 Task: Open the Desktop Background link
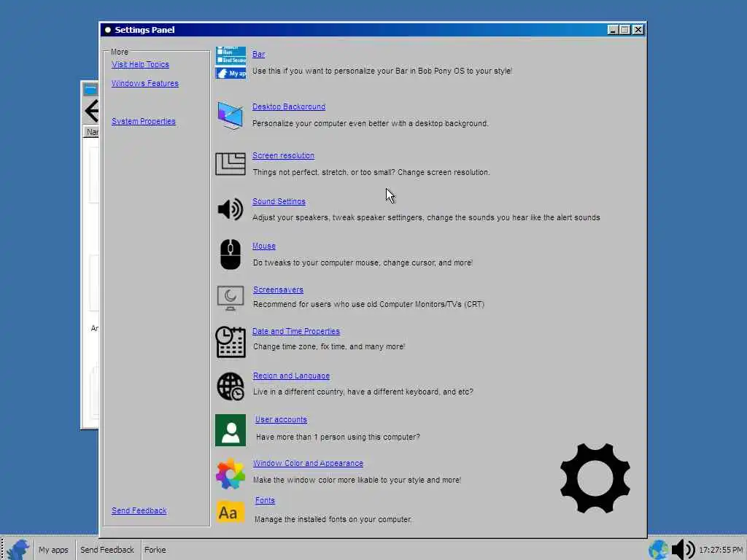coord(289,106)
